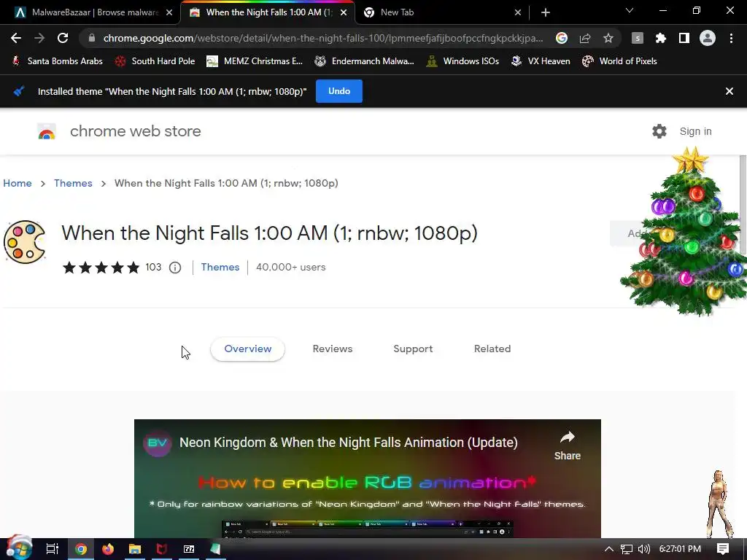Close the When the Night Falls tab
The width and height of the screenshot is (747, 560).
(344, 12)
